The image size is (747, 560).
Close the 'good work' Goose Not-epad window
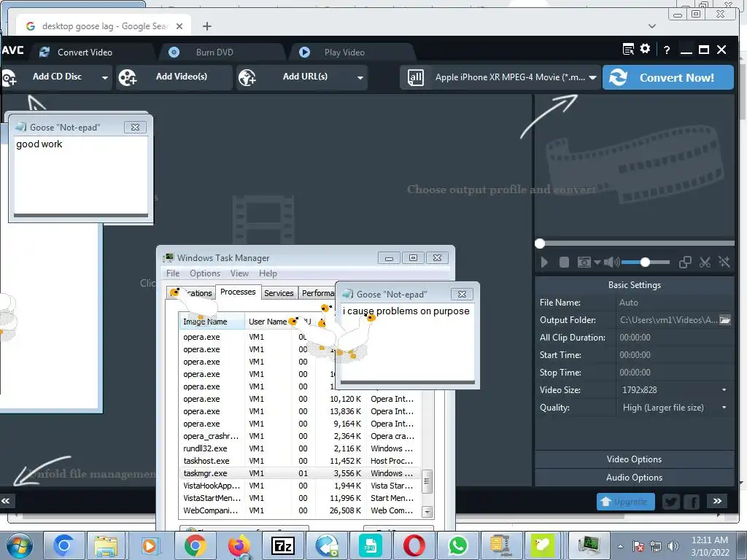tap(135, 127)
